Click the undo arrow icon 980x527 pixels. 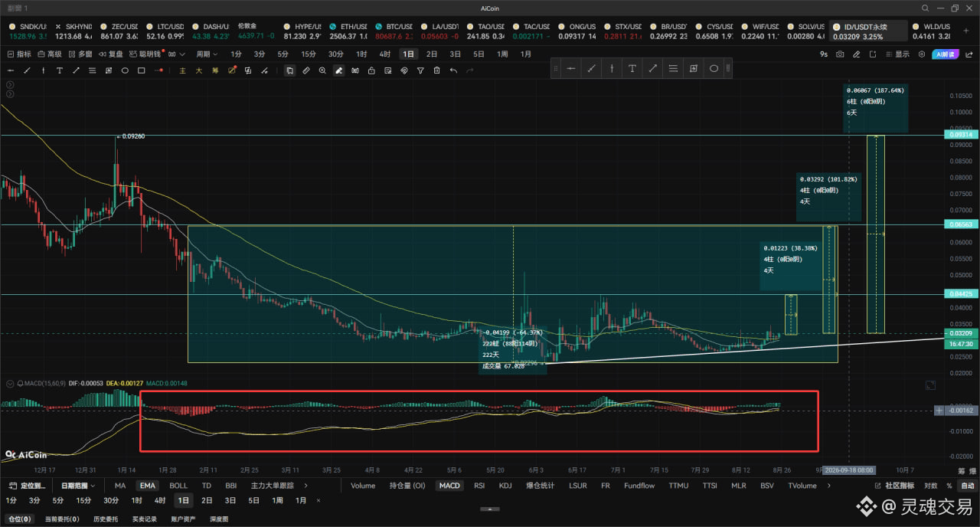(x=453, y=70)
